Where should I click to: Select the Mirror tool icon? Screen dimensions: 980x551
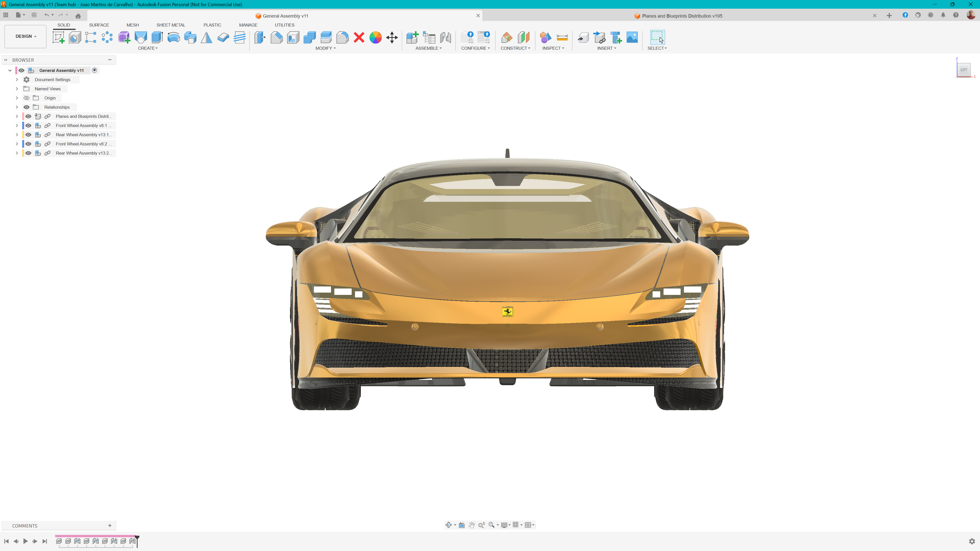tap(206, 37)
